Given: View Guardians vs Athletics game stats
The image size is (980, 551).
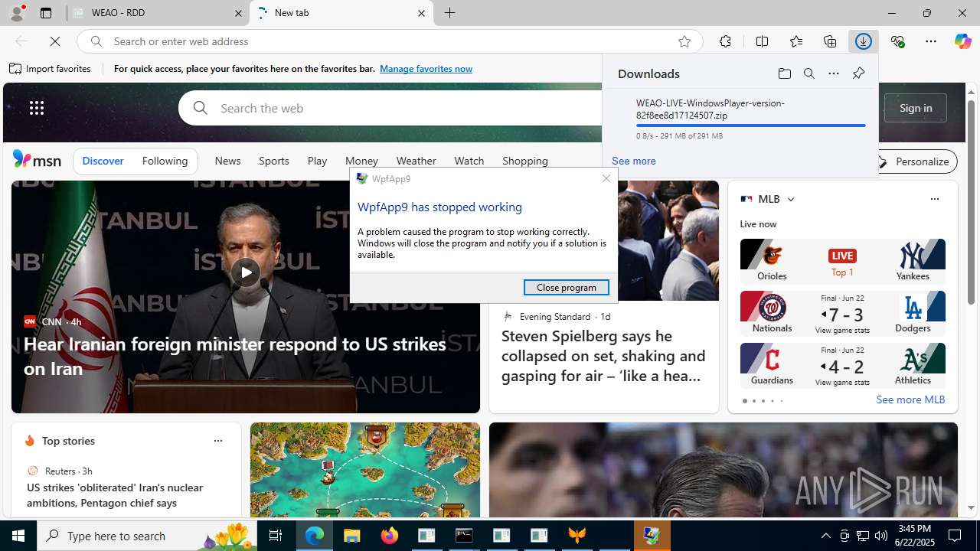Looking at the screenshot, I should pyautogui.click(x=842, y=382).
